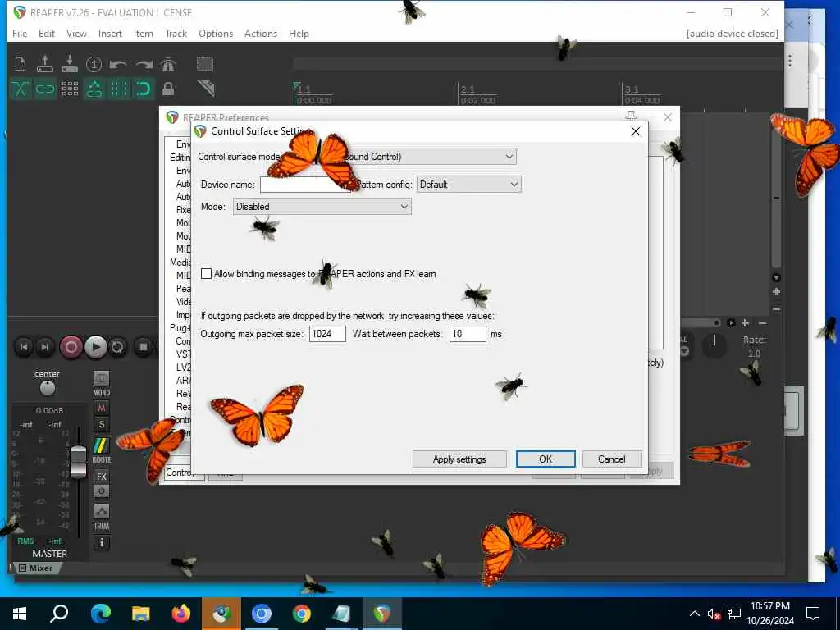This screenshot has height=630, width=840.
Task: Toggle the Repeat loop transport button
Action: [x=117, y=347]
